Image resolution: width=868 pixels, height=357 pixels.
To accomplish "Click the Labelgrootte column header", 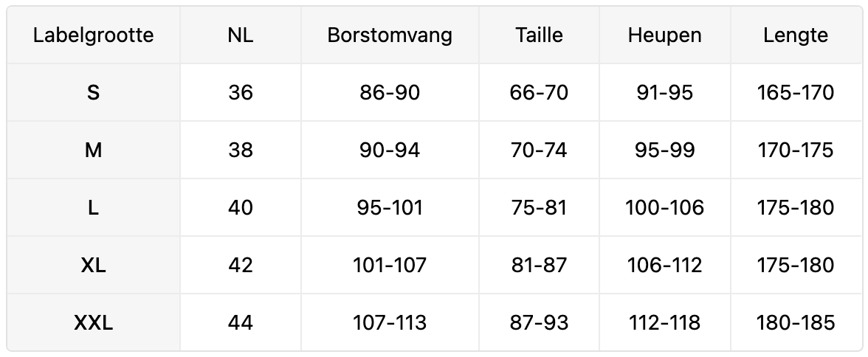I will click(94, 35).
